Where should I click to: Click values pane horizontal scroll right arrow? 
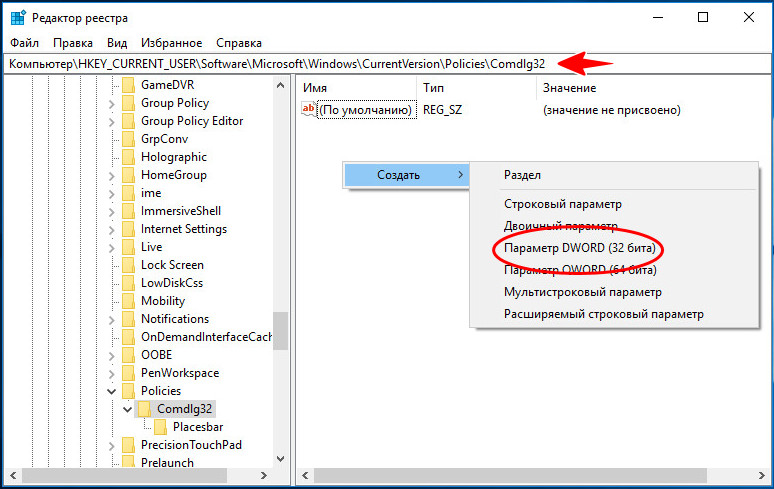click(x=762, y=476)
